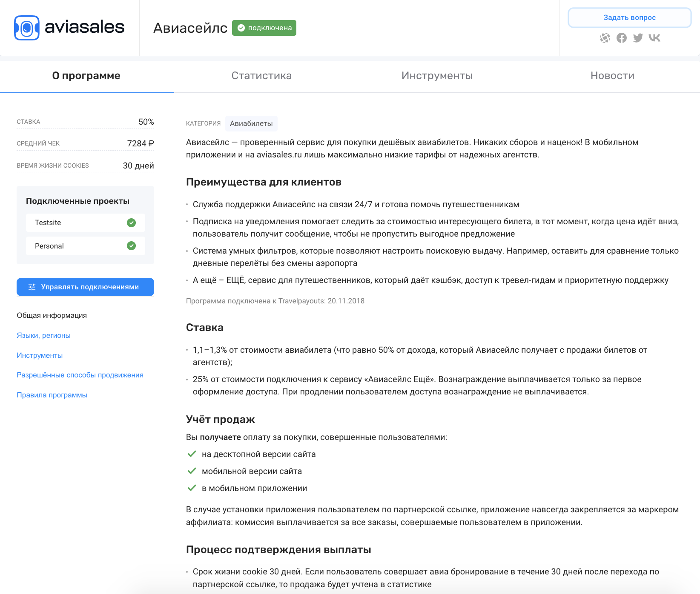Select the Testsite project row
Viewport: 700px width, 594px height.
coord(85,223)
